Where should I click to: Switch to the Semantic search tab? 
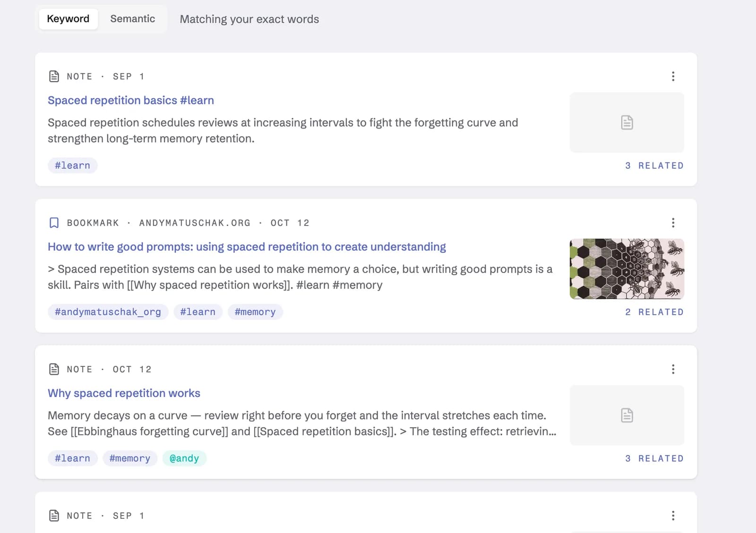point(133,19)
